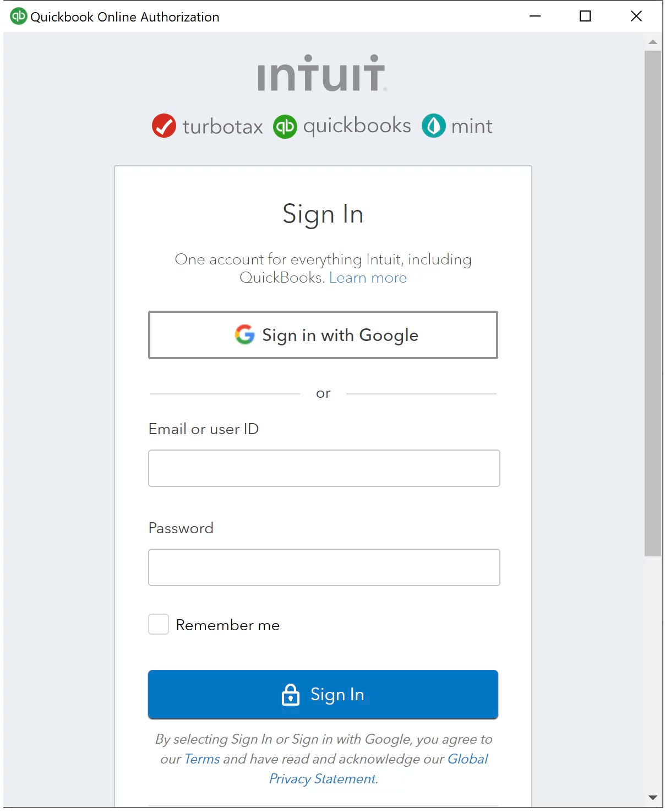Enable the Remember me checkbox
The width and height of the screenshot is (665, 812).
[158, 624]
